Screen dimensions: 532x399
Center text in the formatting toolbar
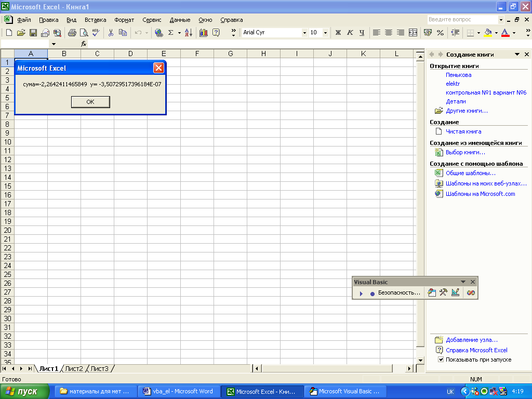pyautogui.click(x=389, y=33)
